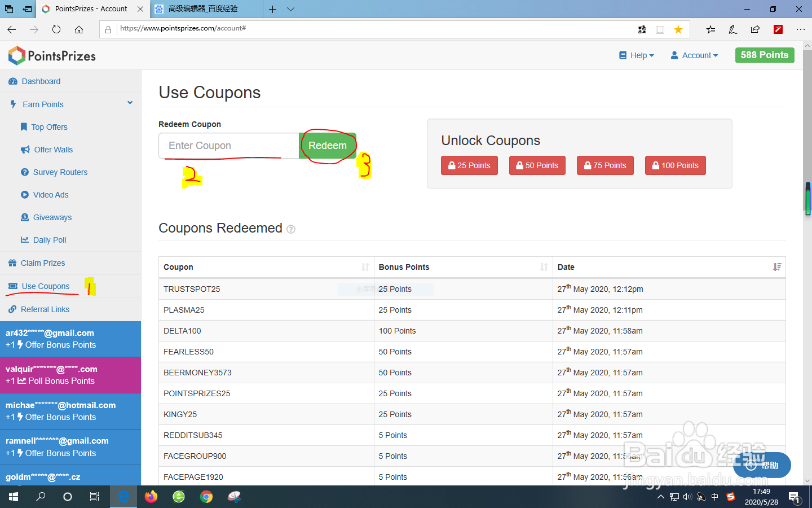Click the browser back arrow

coord(12,29)
